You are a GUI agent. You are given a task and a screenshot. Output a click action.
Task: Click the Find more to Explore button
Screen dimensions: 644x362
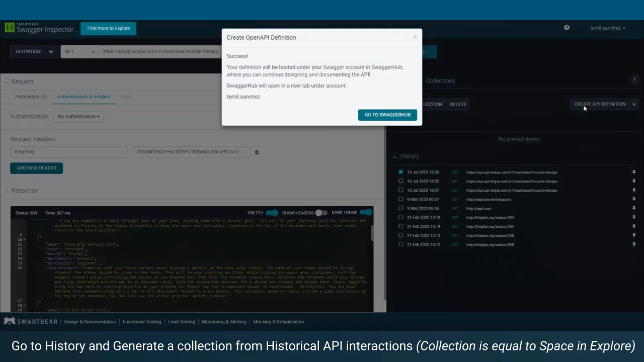click(x=109, y=28)
